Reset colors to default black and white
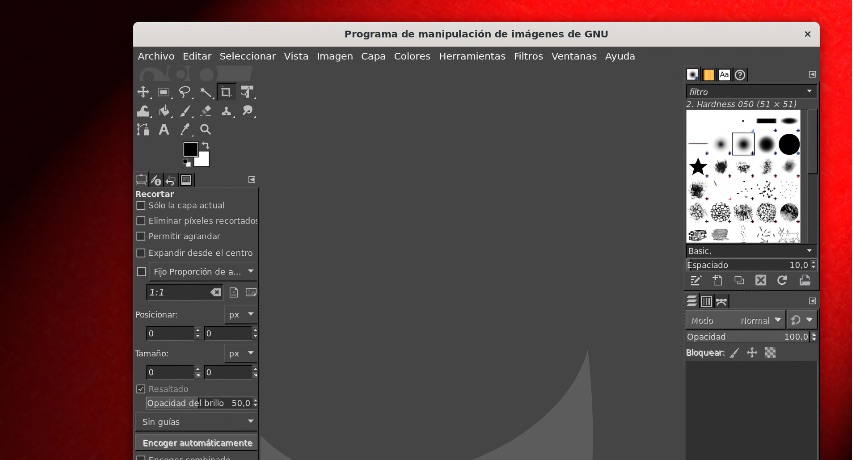Viewport: 853px width, 460px height. click(187, 163)
